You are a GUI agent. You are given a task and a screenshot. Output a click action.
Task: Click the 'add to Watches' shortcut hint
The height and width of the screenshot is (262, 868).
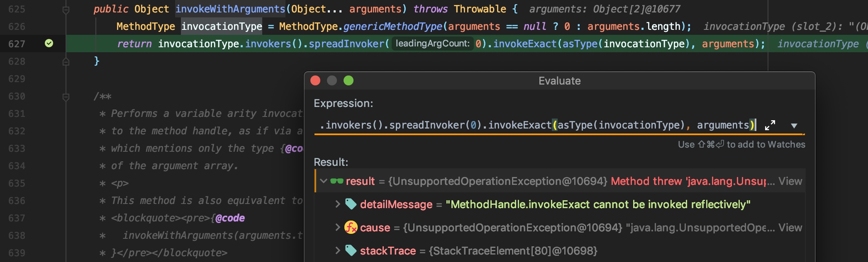pos(741,144)
